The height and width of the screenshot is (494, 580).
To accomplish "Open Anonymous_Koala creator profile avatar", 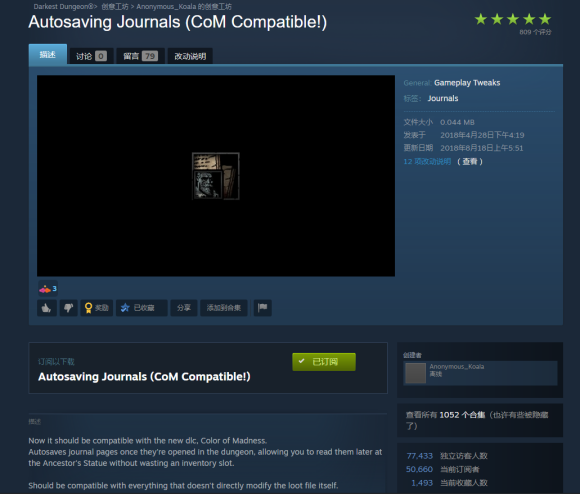I will (x=415, y=373).
